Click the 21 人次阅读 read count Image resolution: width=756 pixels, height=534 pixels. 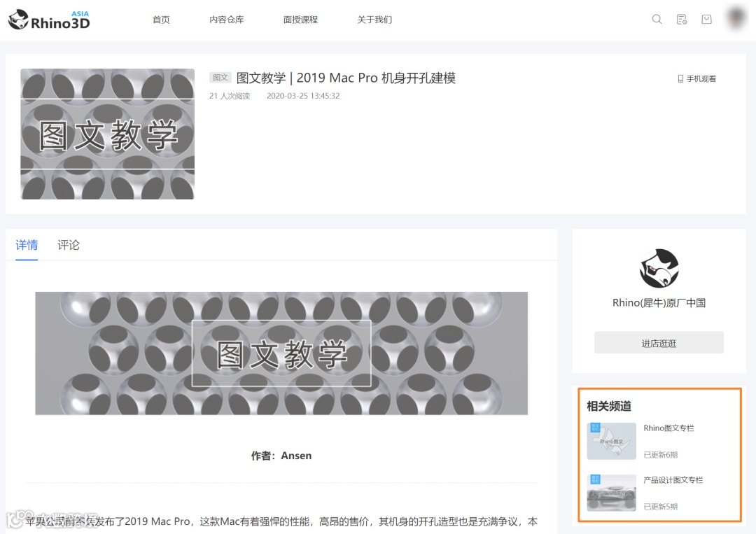230,96
